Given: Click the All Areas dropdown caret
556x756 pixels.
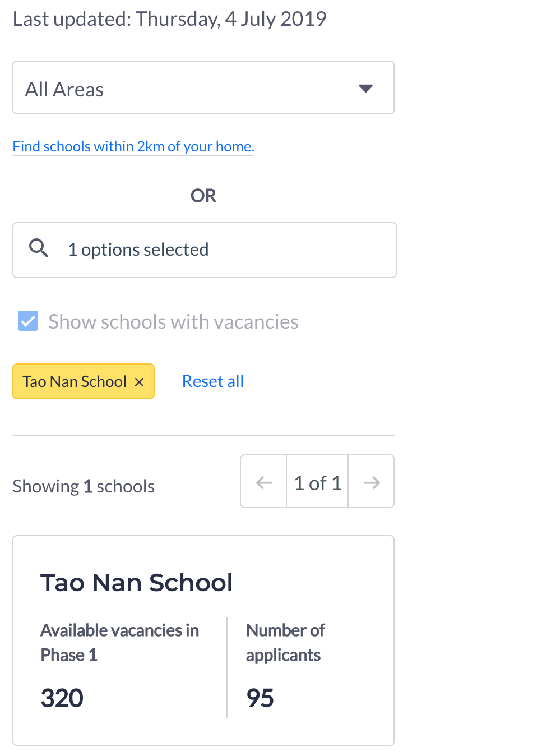Looking at the screenshot, I should click(365, 89).
